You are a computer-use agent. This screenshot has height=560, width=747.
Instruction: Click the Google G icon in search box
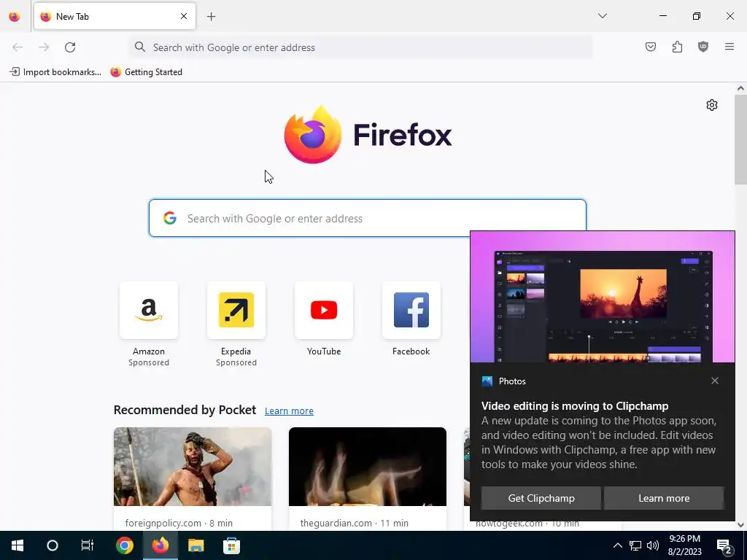[x=170, y=218]
